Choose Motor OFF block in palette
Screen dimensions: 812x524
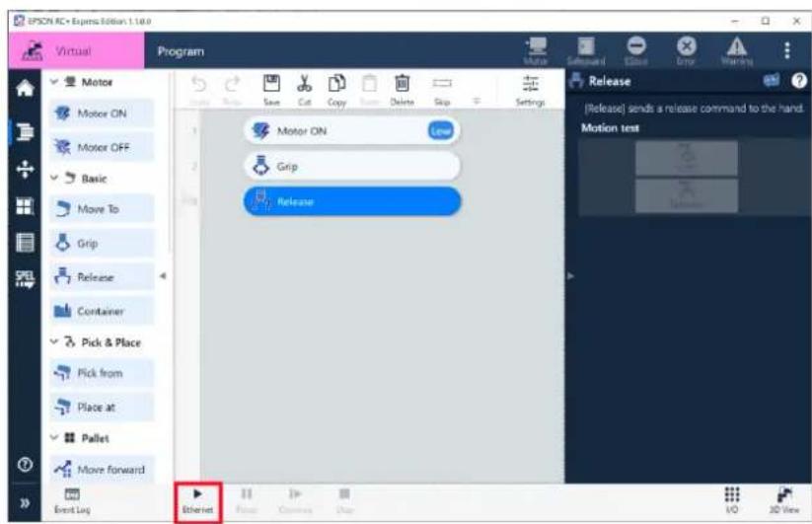102,148
